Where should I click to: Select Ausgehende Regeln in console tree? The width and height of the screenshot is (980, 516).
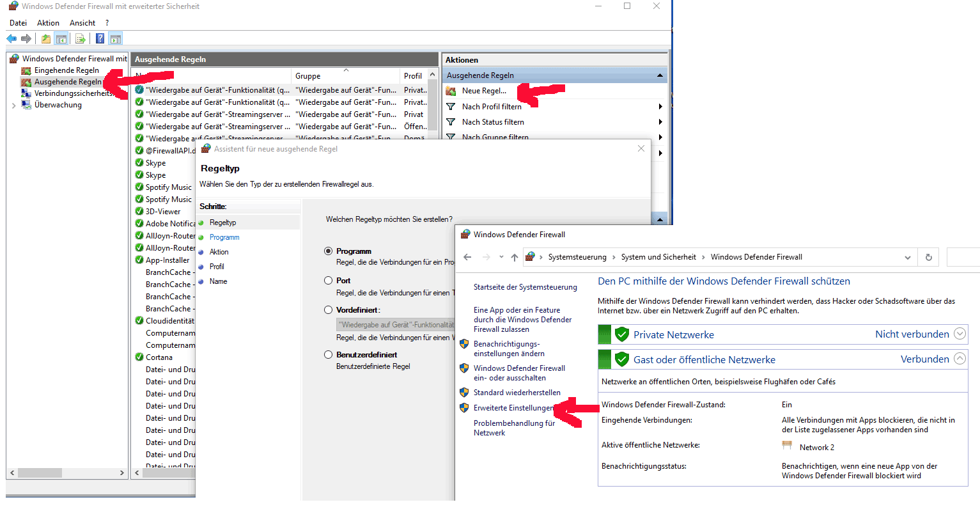pyautogui.click(x=68, y=82)
